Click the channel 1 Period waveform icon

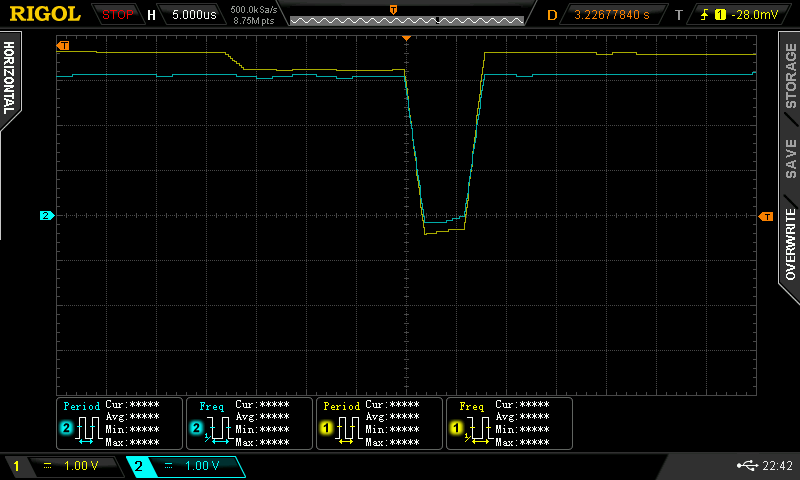349,430
